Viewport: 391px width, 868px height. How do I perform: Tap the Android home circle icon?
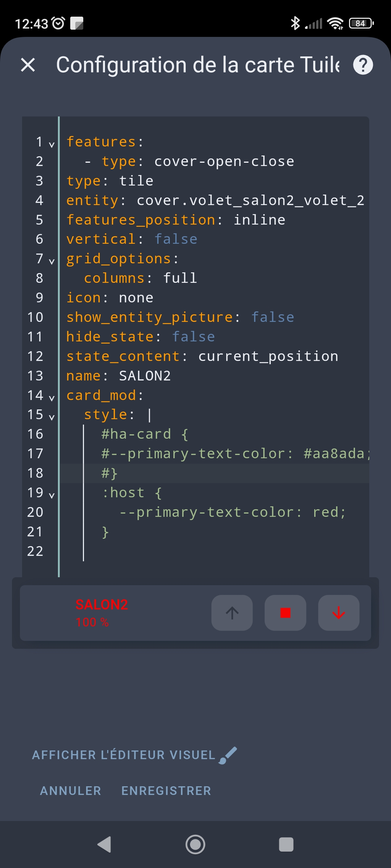tap(195, 844)
